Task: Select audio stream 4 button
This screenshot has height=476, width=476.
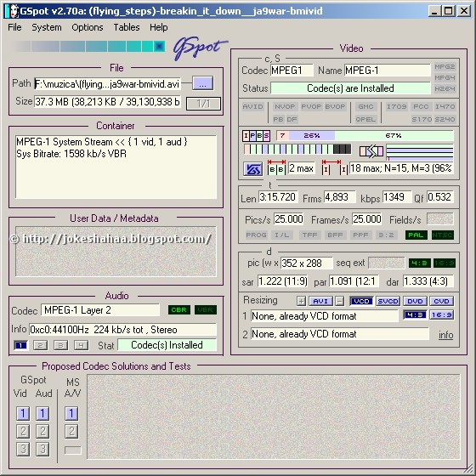Action: (x=81, y=345)
